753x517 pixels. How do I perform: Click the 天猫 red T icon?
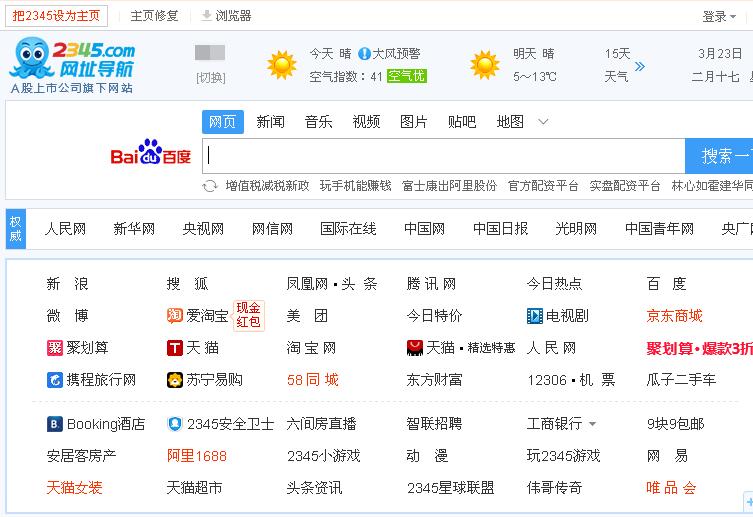pos(175,348)
